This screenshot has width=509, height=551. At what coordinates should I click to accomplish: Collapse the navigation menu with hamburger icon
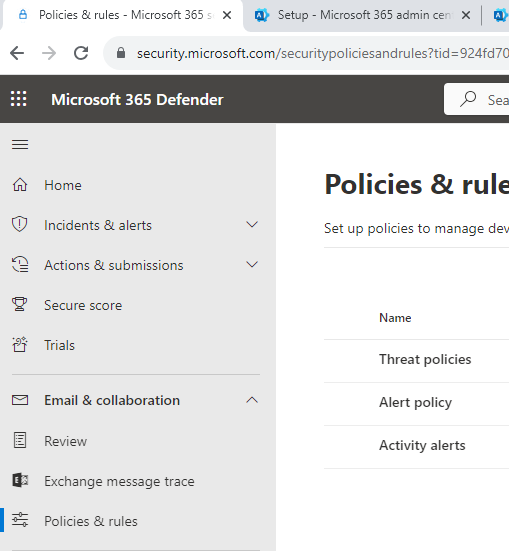pyautogui.click(x=20, y=144)
